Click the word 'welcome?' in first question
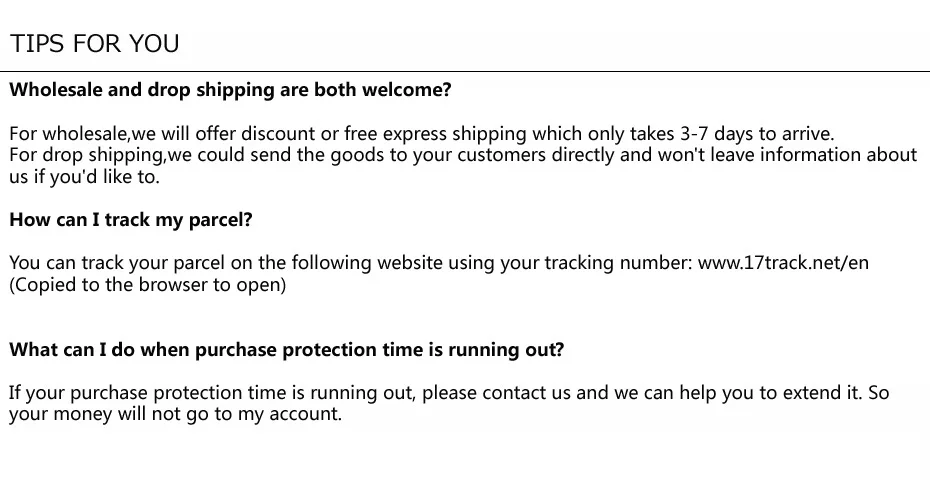 (407, 90)
